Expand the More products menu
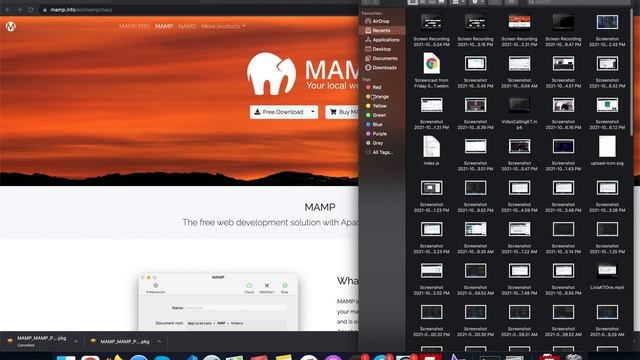 coord(223,26)
